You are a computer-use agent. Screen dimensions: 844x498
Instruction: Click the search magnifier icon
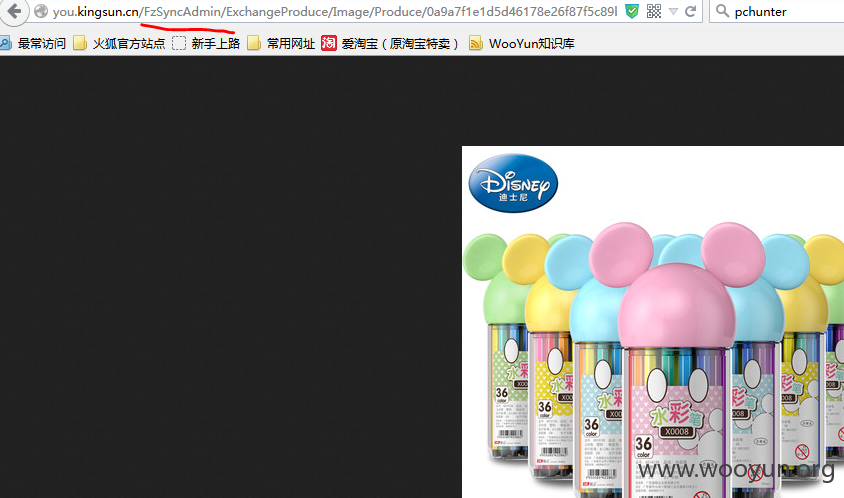tap(722, 11)
